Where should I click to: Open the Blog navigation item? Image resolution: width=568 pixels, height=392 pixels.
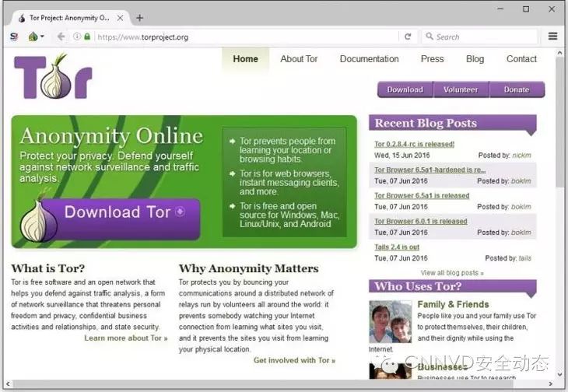[475, 59]
